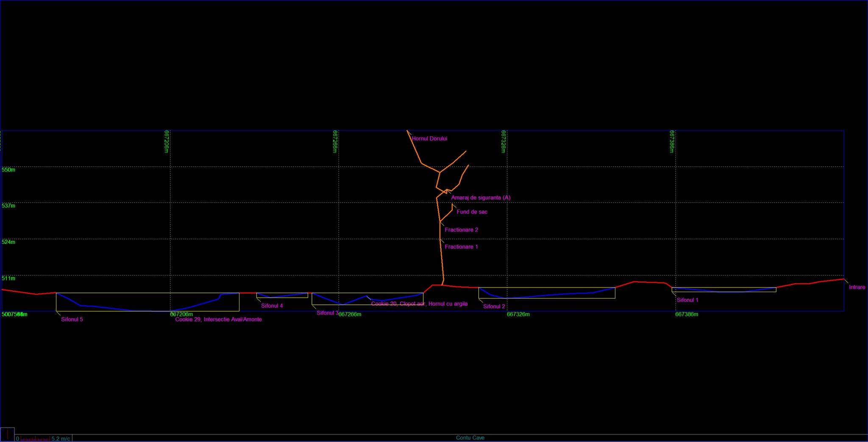Click Cookie 29, Intersectie Aval/Amonte label
The image size is (868, 442).
tap(218, 319)
